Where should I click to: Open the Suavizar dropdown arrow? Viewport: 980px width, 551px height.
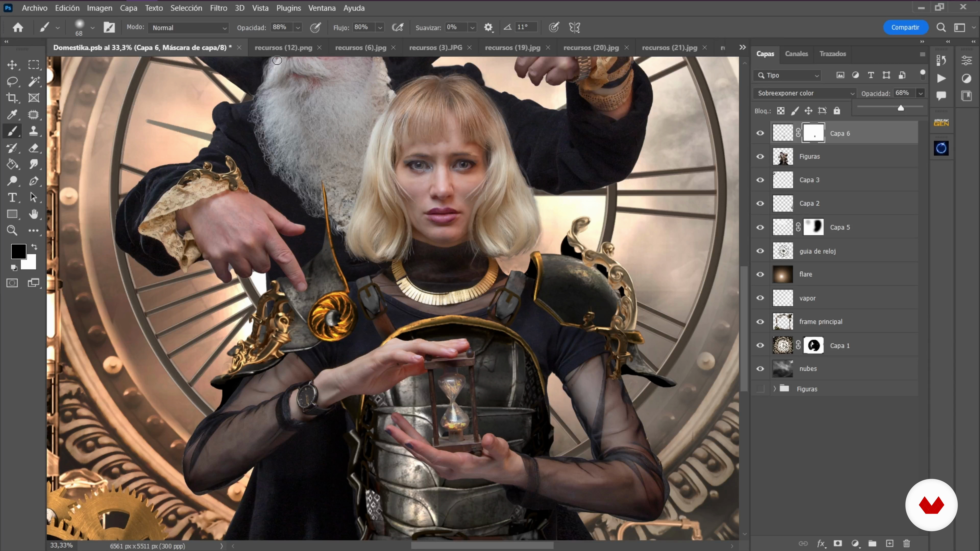pos(472,27)
